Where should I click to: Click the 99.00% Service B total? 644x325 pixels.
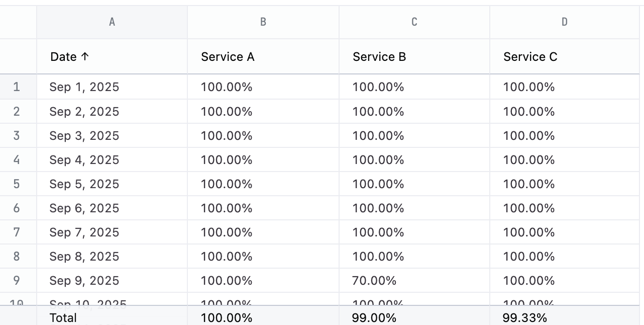[374, 318]
